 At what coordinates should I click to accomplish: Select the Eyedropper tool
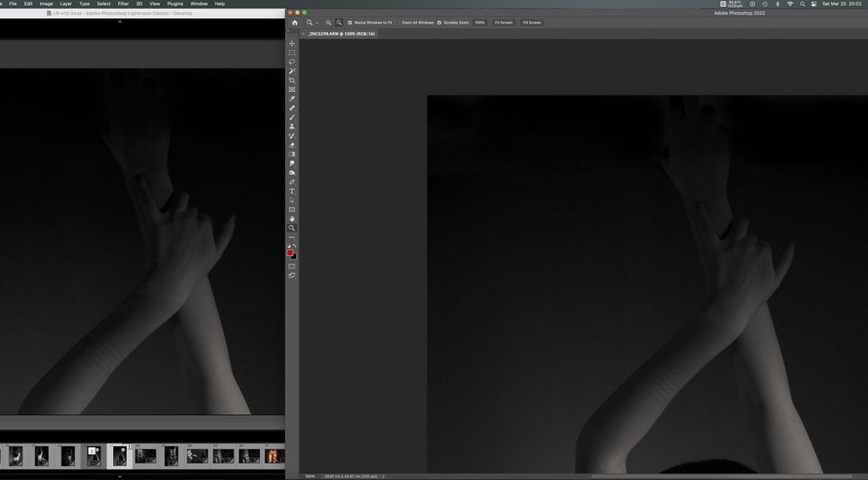(x=292, y=99)
